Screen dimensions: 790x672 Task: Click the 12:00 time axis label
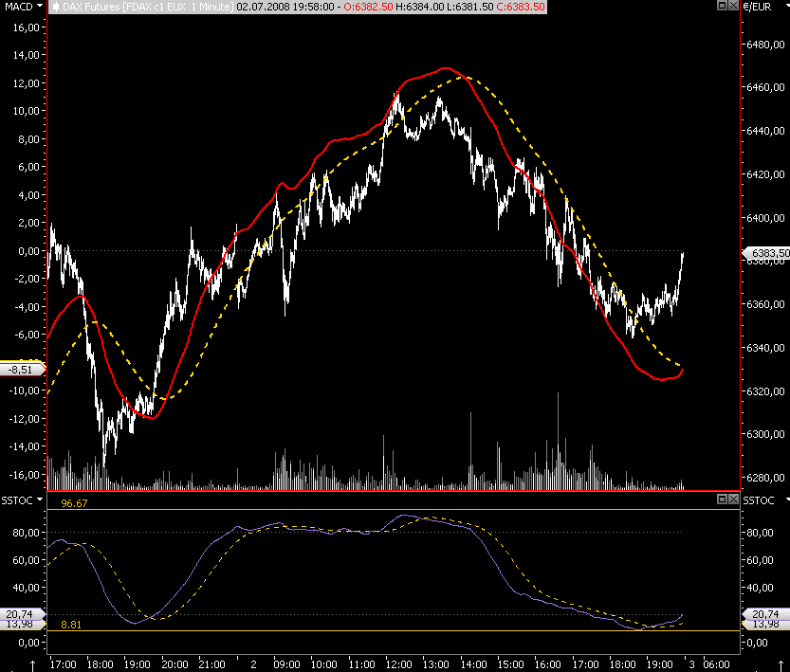point(398,664)
